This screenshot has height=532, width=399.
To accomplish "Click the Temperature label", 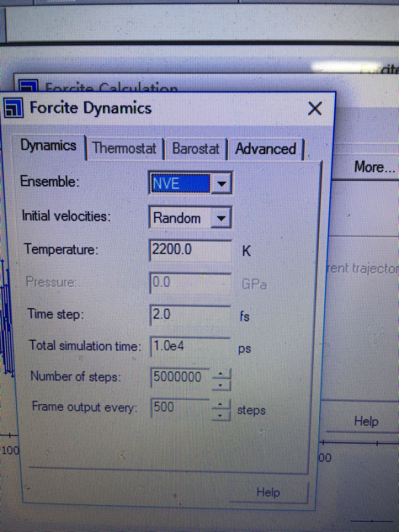I will pyautogui.click(x=61, y=249).
